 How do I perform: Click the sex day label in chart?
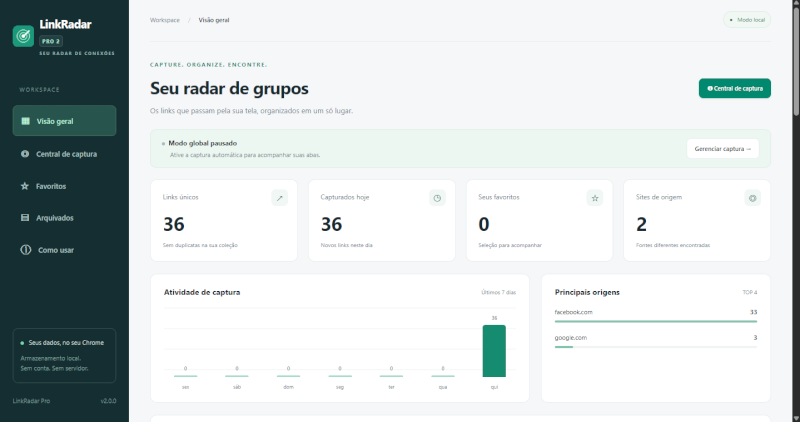[x=185, y=387]
